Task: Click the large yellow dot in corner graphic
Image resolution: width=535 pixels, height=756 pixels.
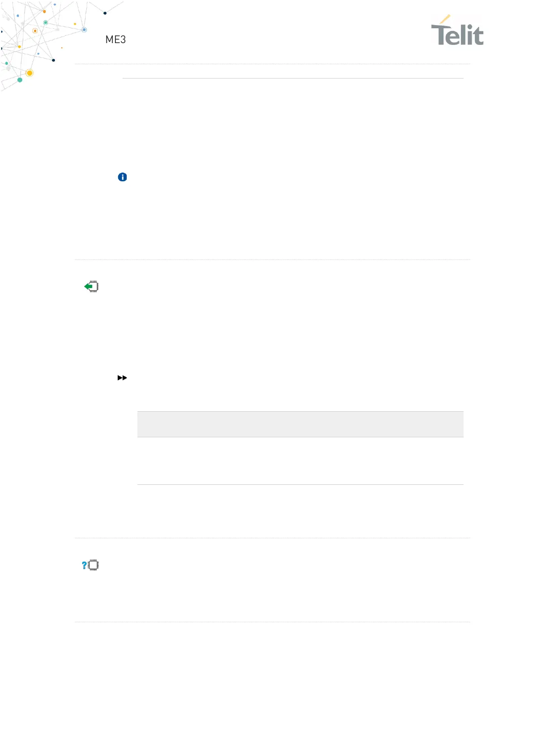Action: click(x=30, y=73)
